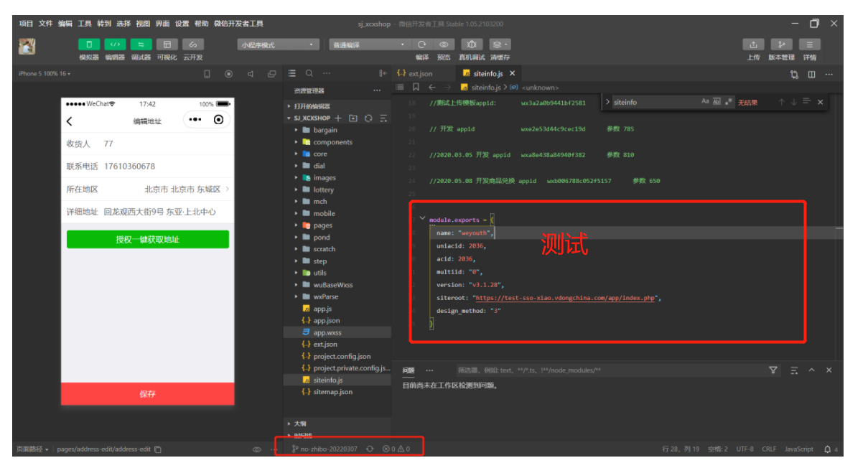868x463 pixels.
Task: Open the 项目 menu
Action: pyautogui.click(x=26, y=24)
